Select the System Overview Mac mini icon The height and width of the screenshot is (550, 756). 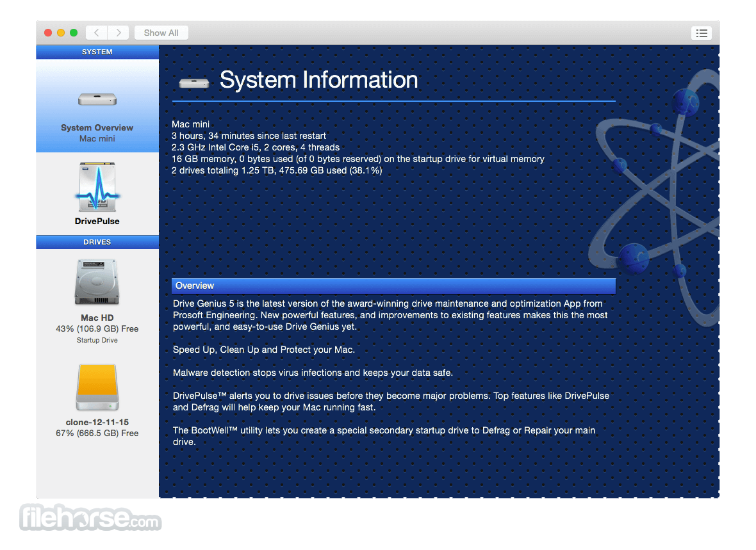[97, 99]
